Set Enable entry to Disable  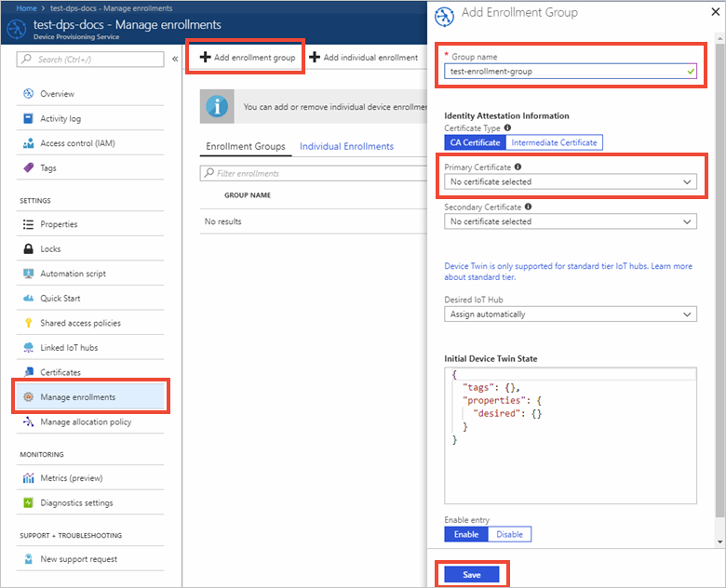509,534
